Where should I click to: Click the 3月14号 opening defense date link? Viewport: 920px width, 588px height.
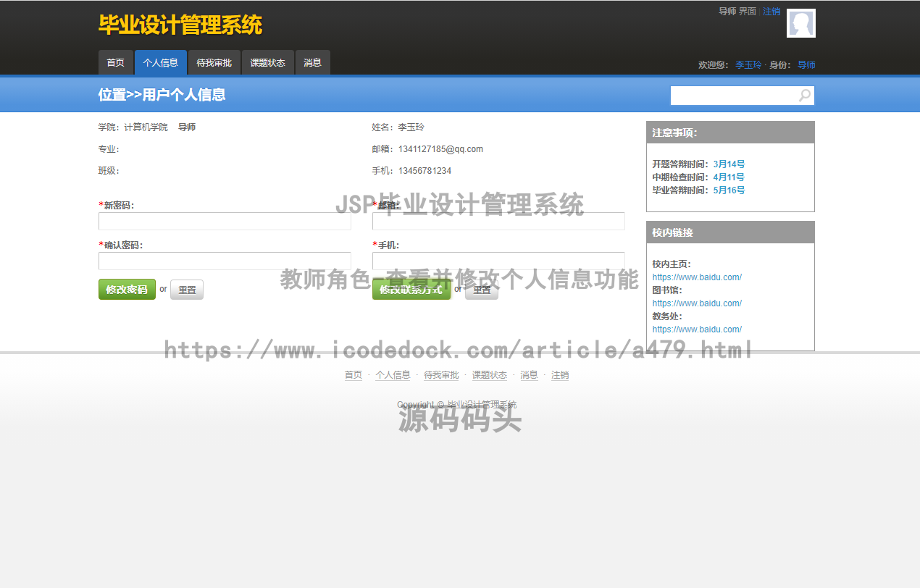(729, 164)
